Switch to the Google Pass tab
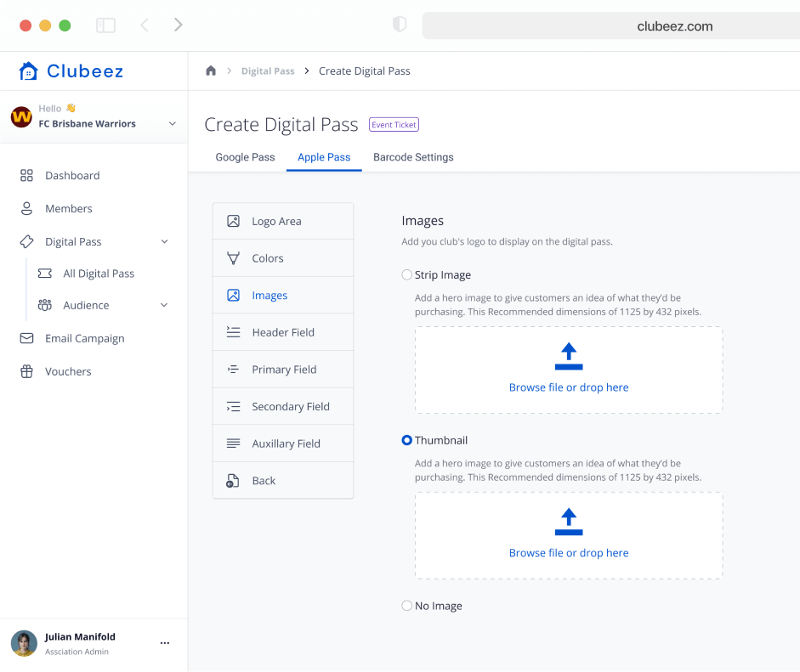 pos(245,157)
